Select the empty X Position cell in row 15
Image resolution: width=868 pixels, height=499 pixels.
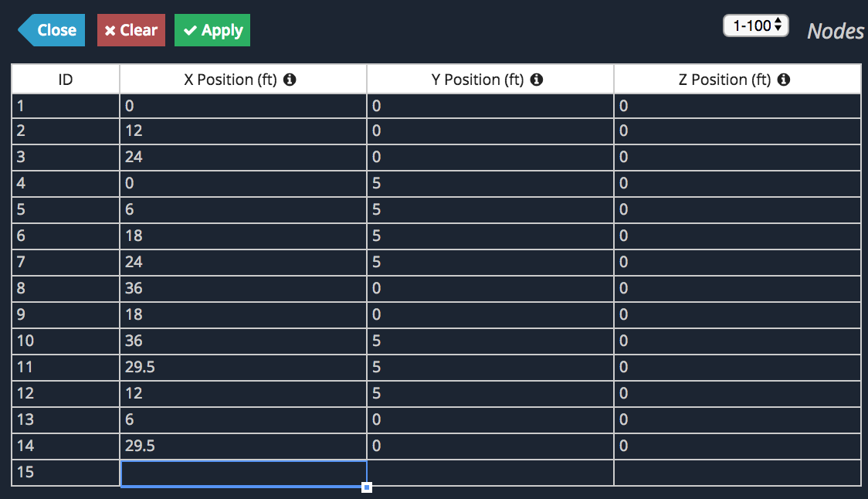click(243, 473)
